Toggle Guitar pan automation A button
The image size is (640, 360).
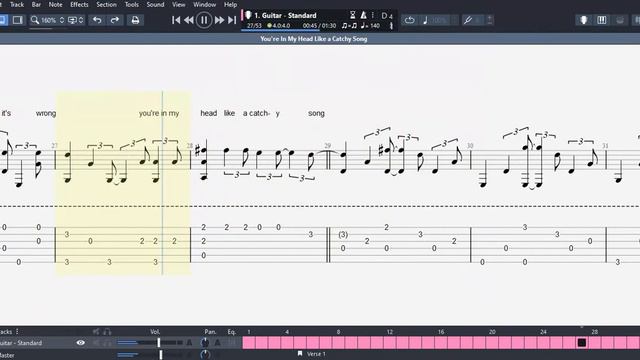[x=218, y=343]
